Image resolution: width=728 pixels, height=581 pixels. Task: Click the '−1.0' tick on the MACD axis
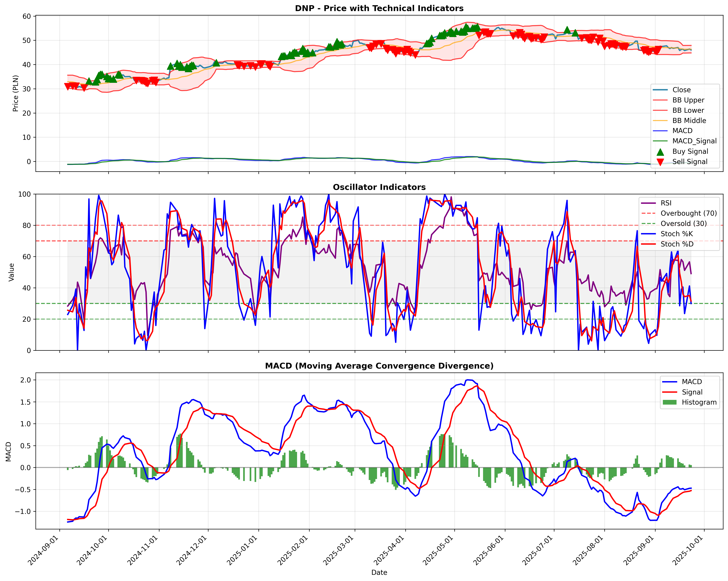[23, 511]
